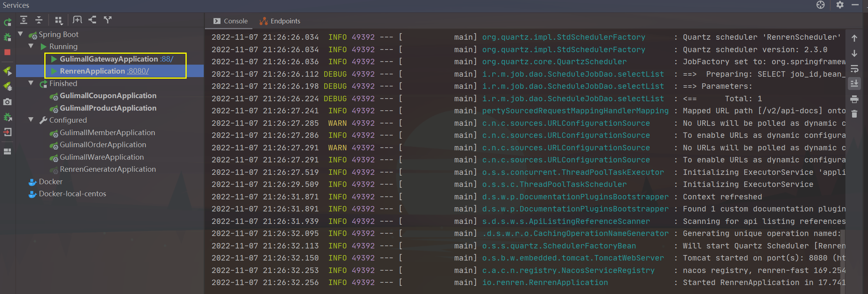This screenshot has height=294, width=868.
Task: Open the Group By options dropdown
Action: pos(58,20)
